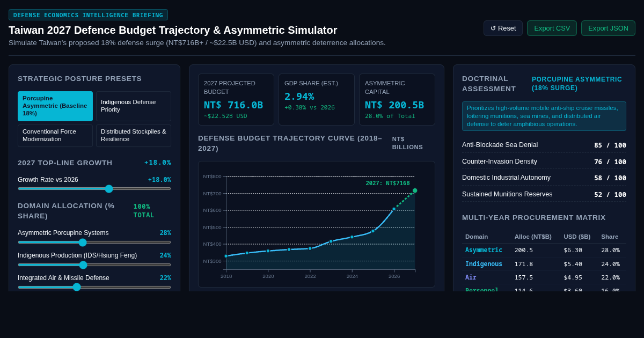Click the 'NT$ BILLIONS' unit label
The width and height of the screenshot is (644, 338).
407,143
